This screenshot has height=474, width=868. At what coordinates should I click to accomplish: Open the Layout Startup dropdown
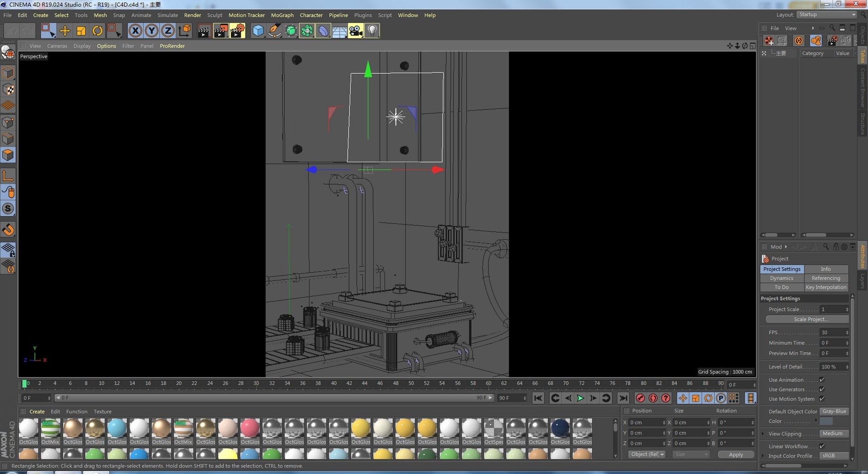pos(826,14)
